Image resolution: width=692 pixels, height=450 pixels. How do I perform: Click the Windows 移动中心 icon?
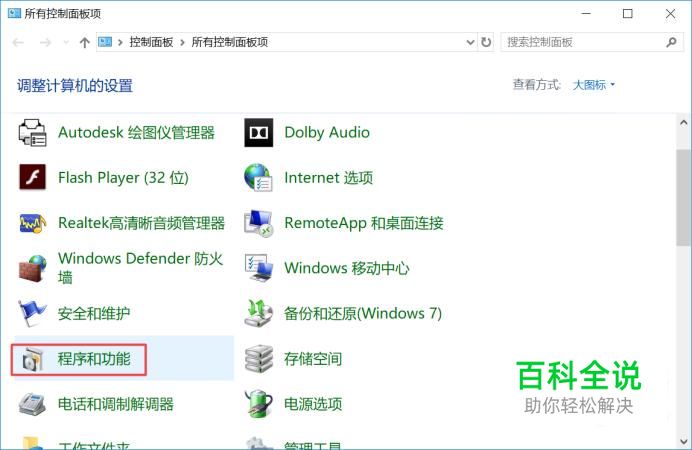coord(259,268)
